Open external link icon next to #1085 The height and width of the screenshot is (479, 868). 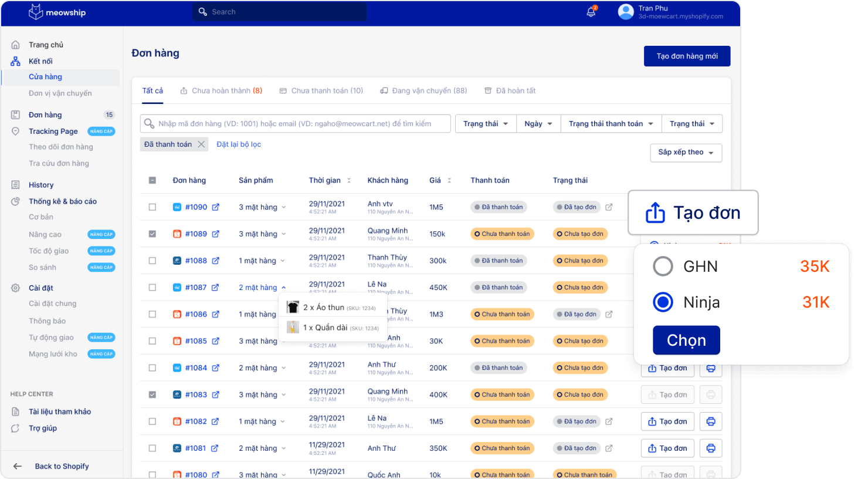click(216, 341)
